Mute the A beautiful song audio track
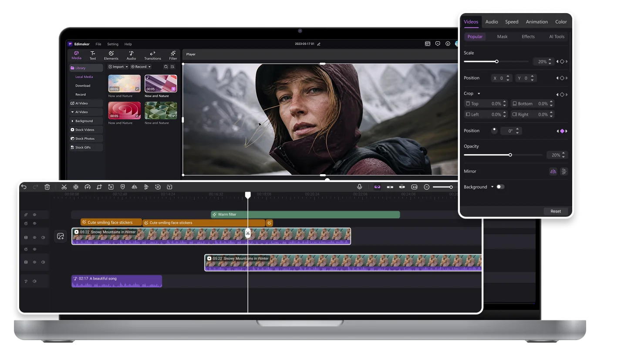 click(34, 281)
